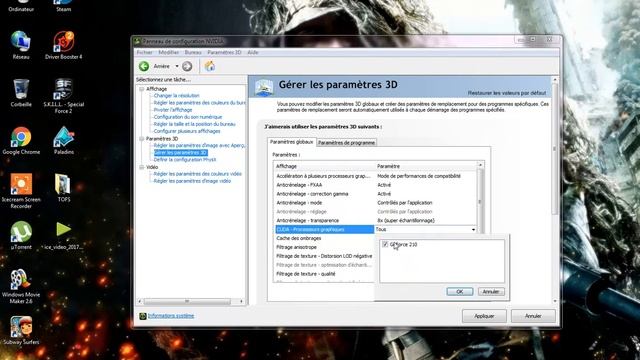Click OK in the GPU popup
This screenshot has width=640, height=360.
point(460,291)
